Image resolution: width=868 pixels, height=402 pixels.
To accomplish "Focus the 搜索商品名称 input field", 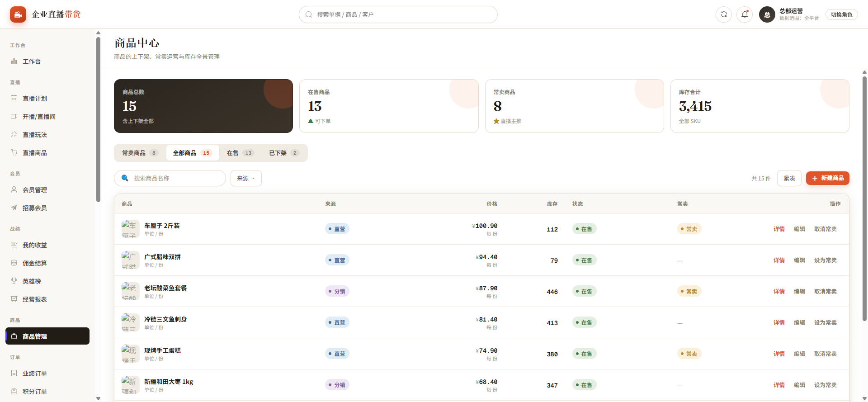I will 170,178.
